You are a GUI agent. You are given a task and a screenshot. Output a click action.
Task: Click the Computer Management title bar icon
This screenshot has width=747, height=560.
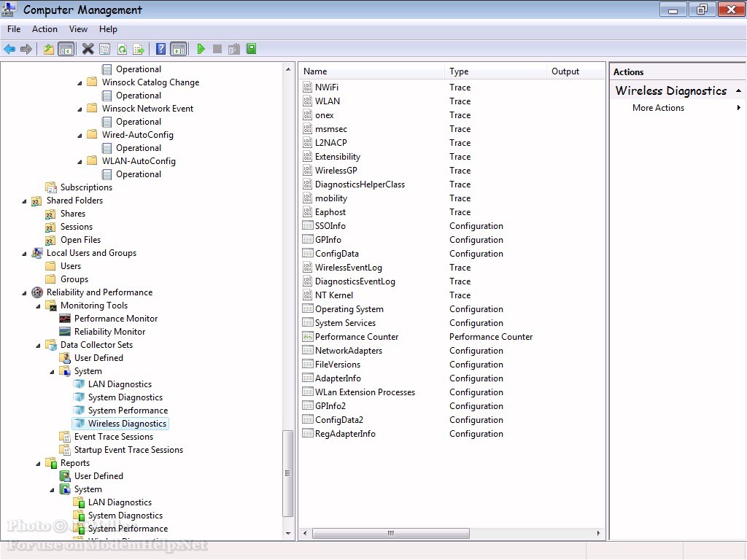9,9
